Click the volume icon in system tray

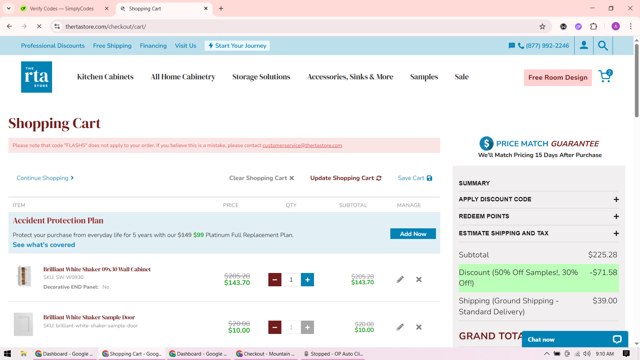coord(587,353)
